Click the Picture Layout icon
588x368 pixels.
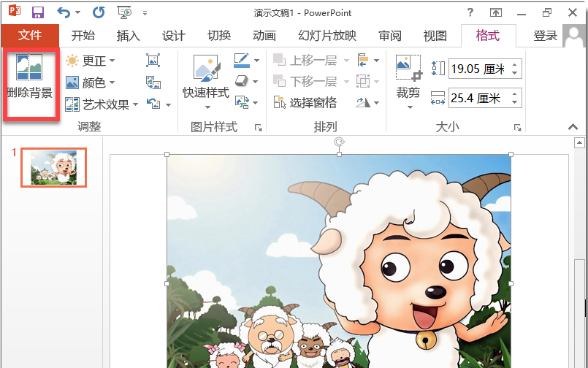click(x=242, y=102)
